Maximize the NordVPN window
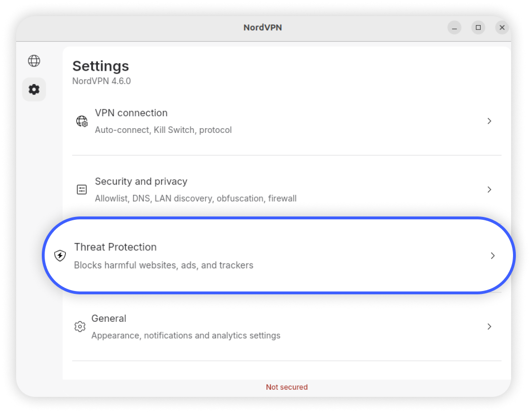The height and width of the screenshot is (413, 532). click(x=478, y=28)
